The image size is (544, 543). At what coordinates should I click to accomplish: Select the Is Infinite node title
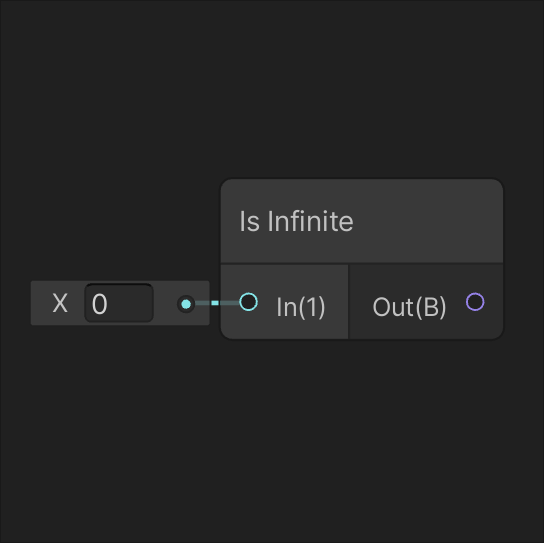296,221
